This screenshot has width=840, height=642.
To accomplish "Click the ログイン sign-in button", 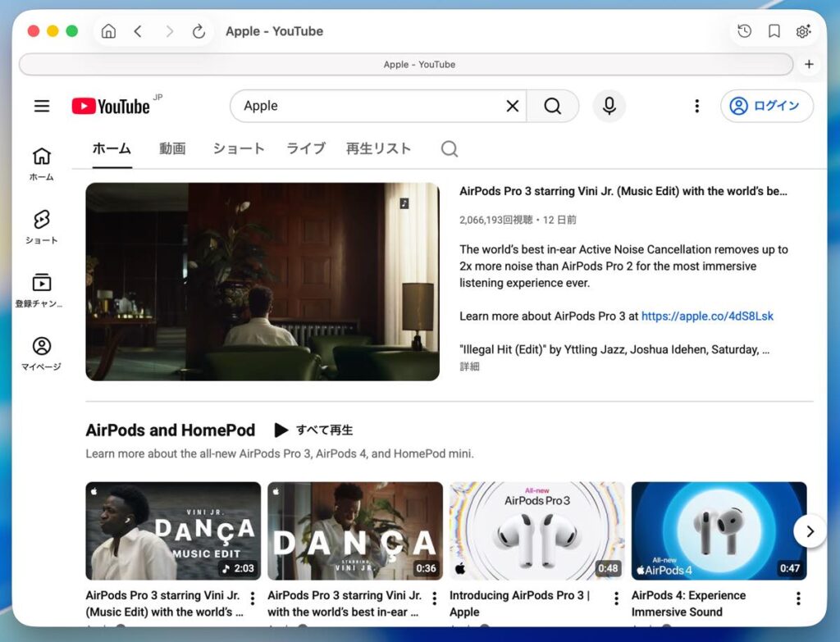I will point(767,106).
